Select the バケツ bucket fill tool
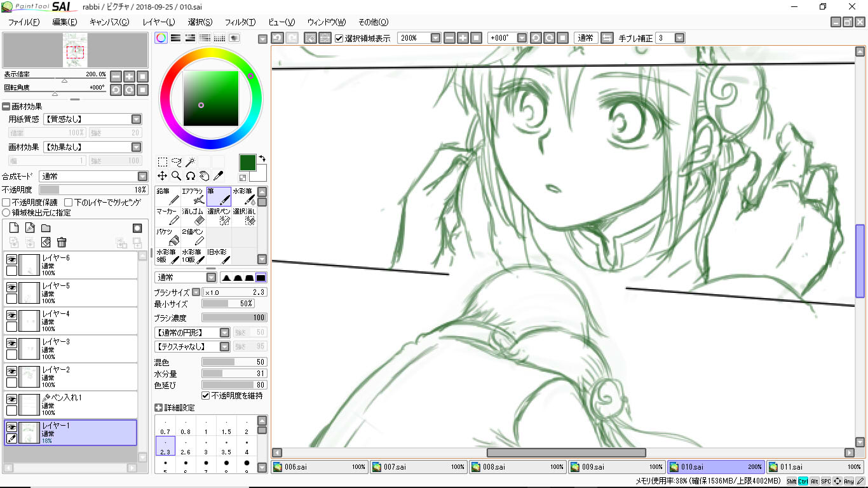 point(168,237)
